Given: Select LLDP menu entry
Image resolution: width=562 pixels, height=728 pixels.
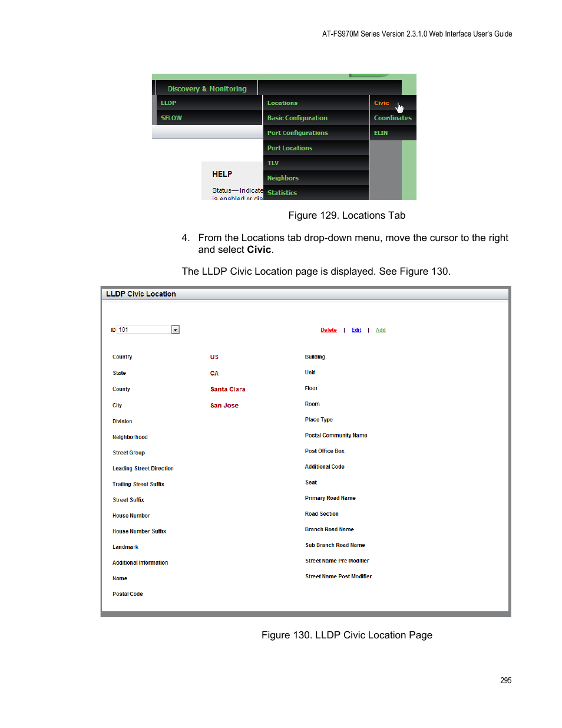Looking at the screenshot, I should coord(209,103).
